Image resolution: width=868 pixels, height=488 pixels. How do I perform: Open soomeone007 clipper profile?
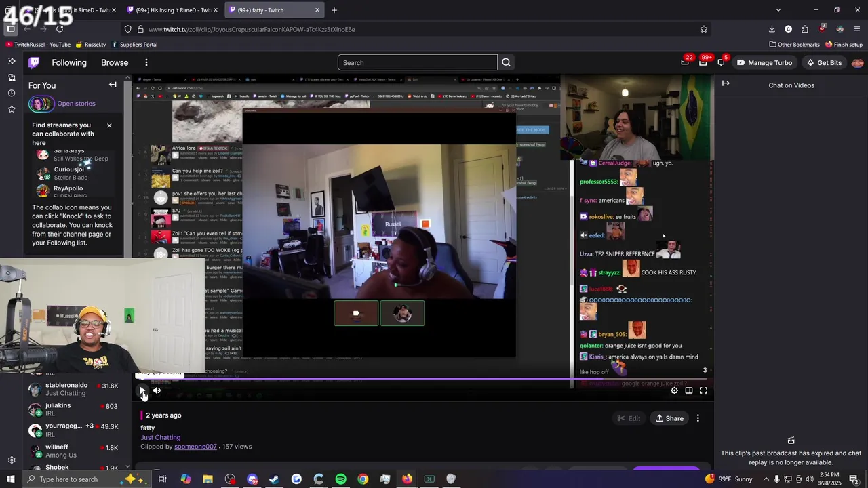(x=195, y=447)
